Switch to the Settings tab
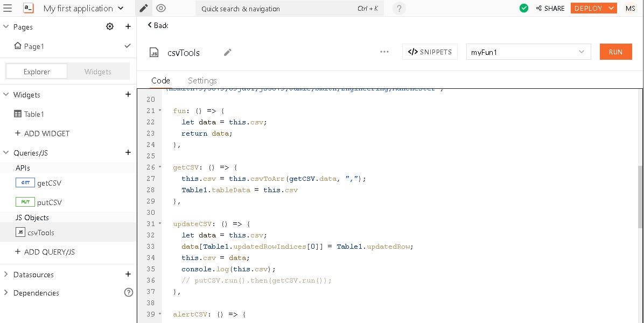This screenshot has height=323, width=644. click(202, 80)
